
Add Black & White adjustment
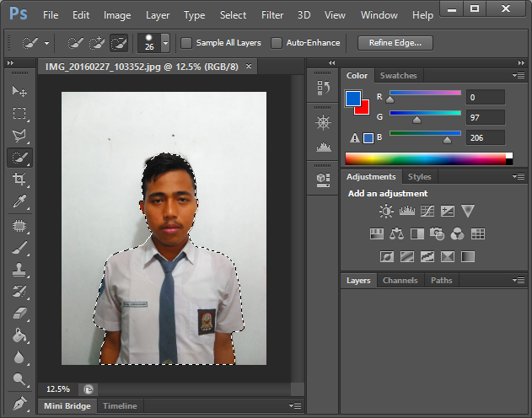(417, 234)
